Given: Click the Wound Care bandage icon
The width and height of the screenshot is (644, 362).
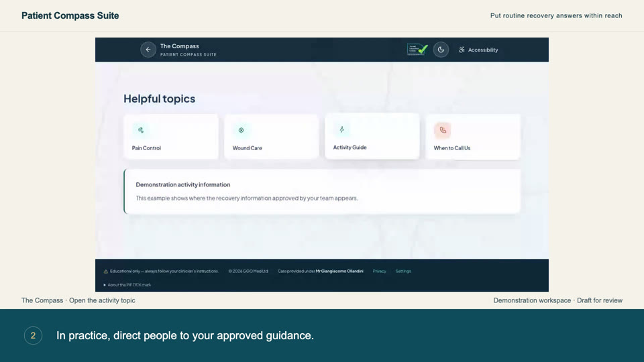Looking at the screenshot, I should click(x=241, y=130).
